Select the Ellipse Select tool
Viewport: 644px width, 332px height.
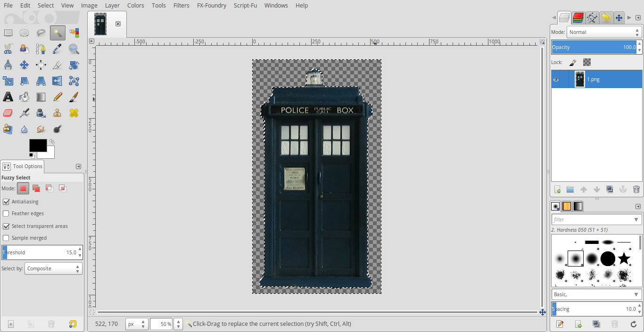(x=25, y=32)
